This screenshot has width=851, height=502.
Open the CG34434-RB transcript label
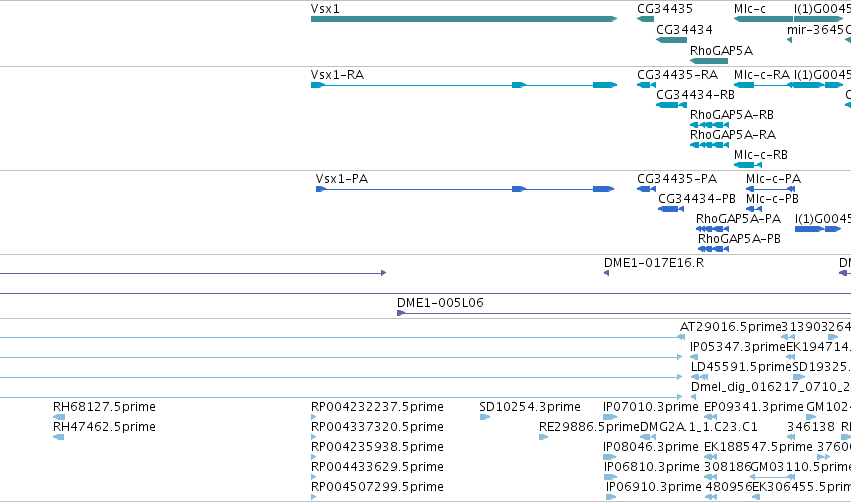coord(695,95)
